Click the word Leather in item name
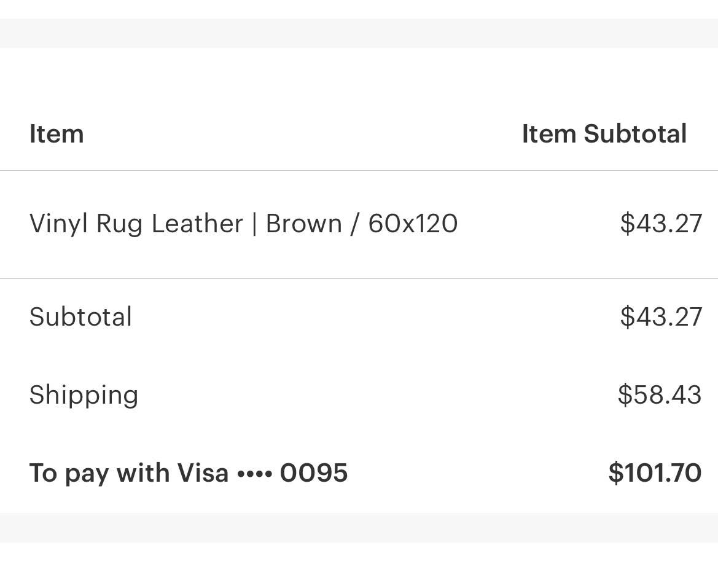This screenshot has width=718, height=588. [197, 224]
